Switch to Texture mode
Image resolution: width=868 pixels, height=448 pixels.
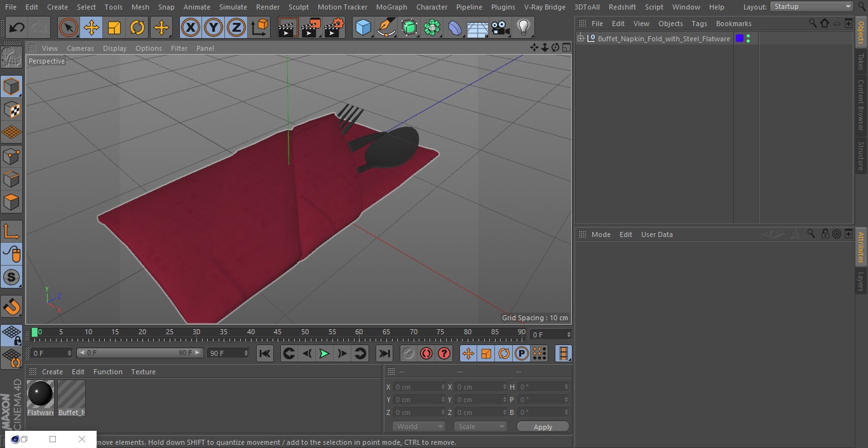click(x=12, y=109)
